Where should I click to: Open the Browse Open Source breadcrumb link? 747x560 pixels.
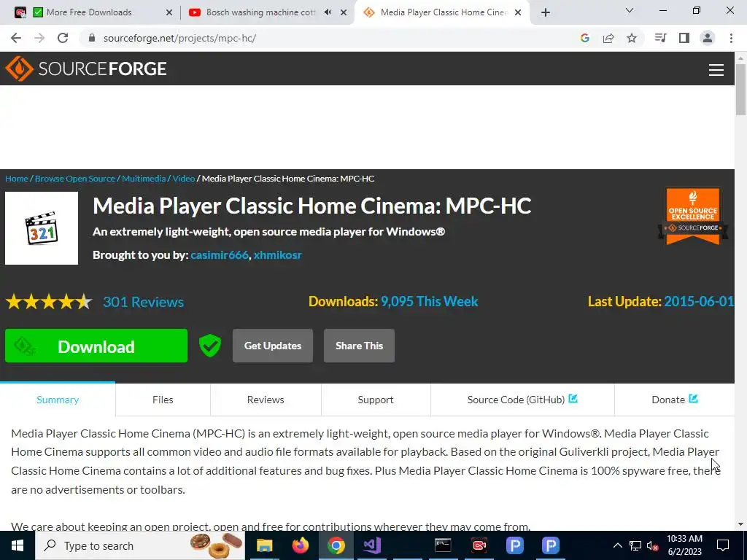tap(75, 179)
